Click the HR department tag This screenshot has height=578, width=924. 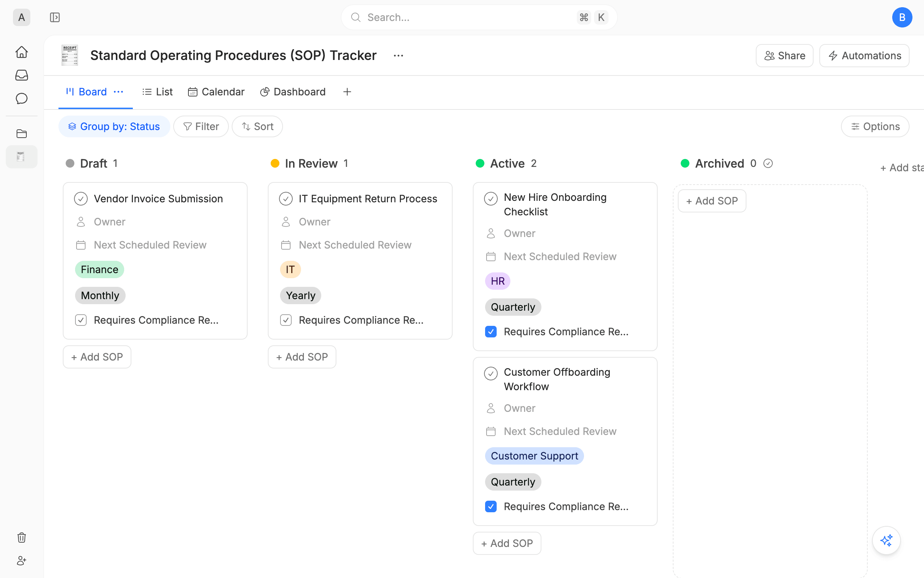pyautogui.click(x=497, y=281)
